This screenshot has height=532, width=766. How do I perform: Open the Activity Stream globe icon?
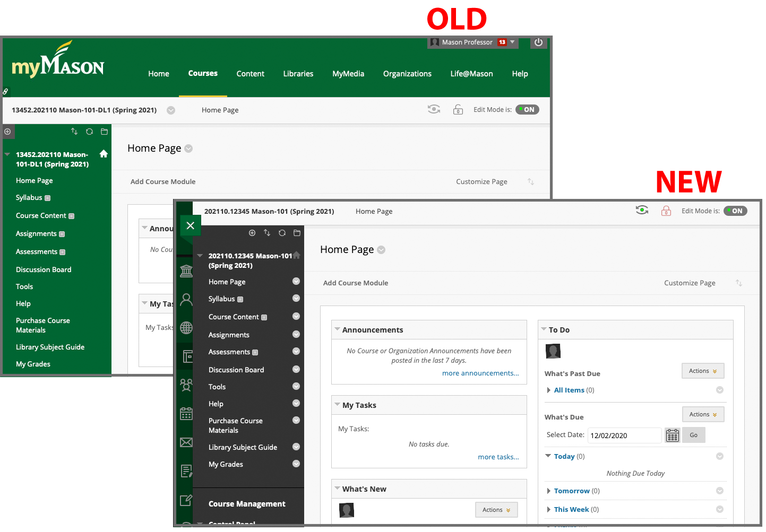(186, 328)
